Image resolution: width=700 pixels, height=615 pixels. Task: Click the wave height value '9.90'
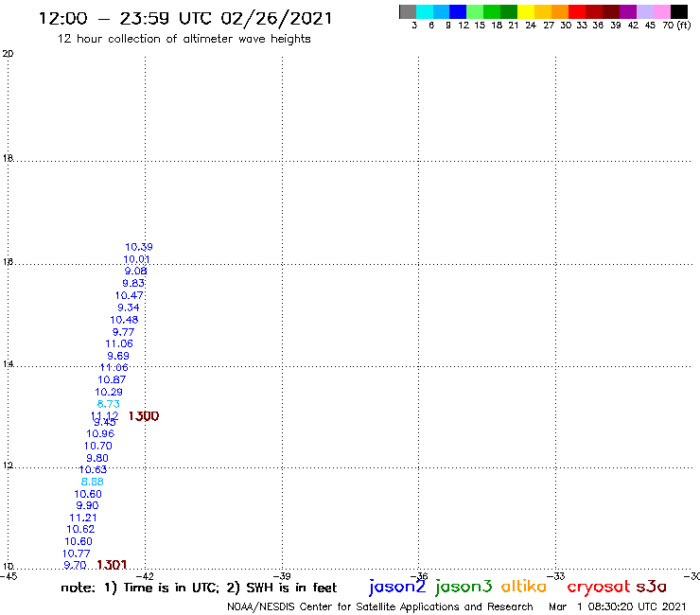tap(87, 505)
